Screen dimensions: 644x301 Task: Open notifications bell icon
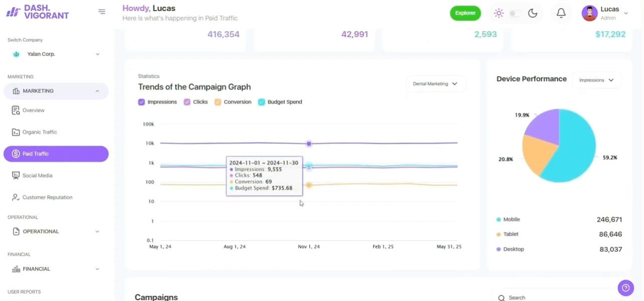tap(561, 14)
